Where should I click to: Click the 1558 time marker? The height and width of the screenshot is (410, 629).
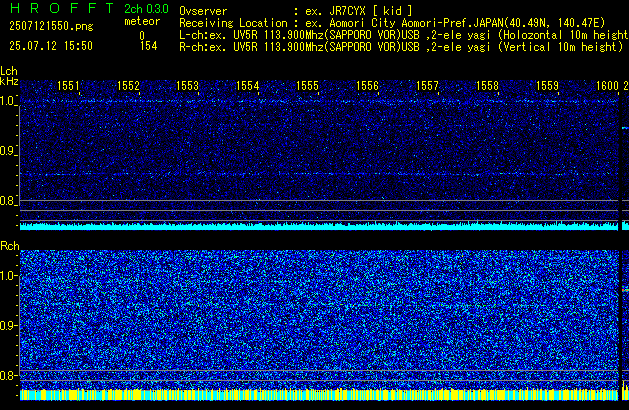coord(487,86)
